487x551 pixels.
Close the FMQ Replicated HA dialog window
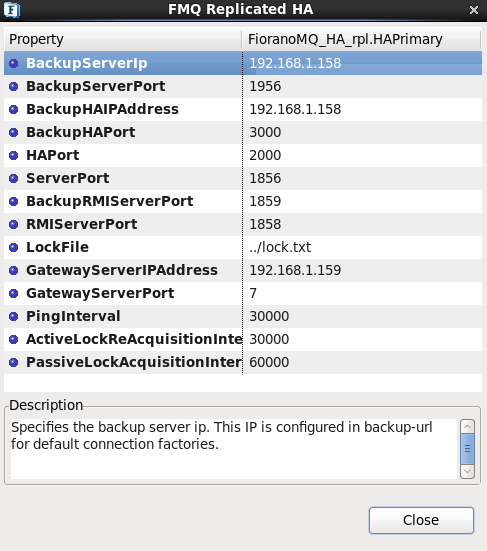pos(474,10)
